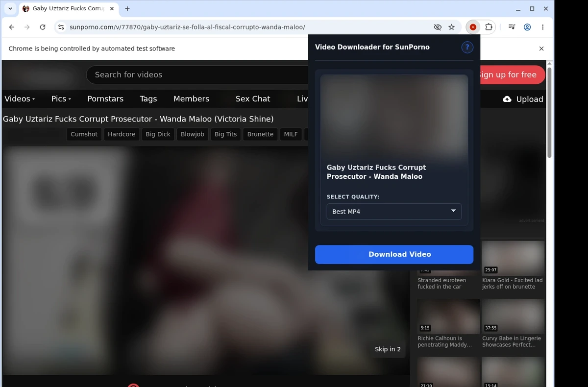Open the Sex Chat menu item
The image size is (588, 387).
(x=253, y=98)
